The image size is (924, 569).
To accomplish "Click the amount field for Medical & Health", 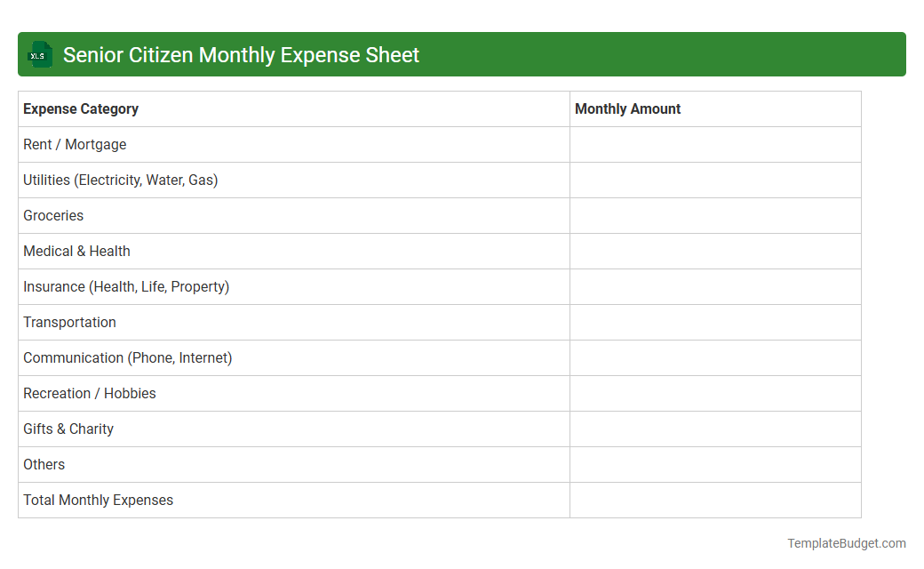I will pyautogui.click(x=715, y=251).
